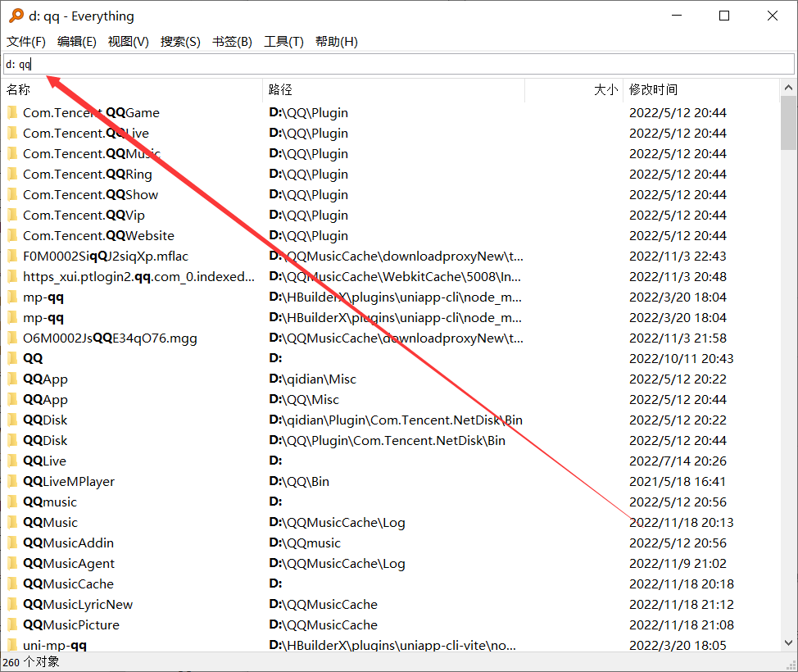
Task: Click the folder icon of Com.Tencent.QQRing
Action: pyautogui.click(x=13, y=174)
